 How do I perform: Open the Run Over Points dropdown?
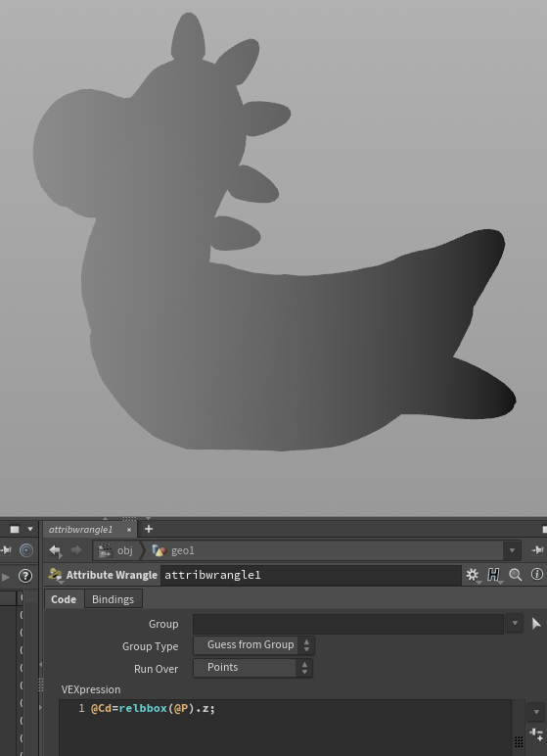pyautogui.click(x=253, y=668)
